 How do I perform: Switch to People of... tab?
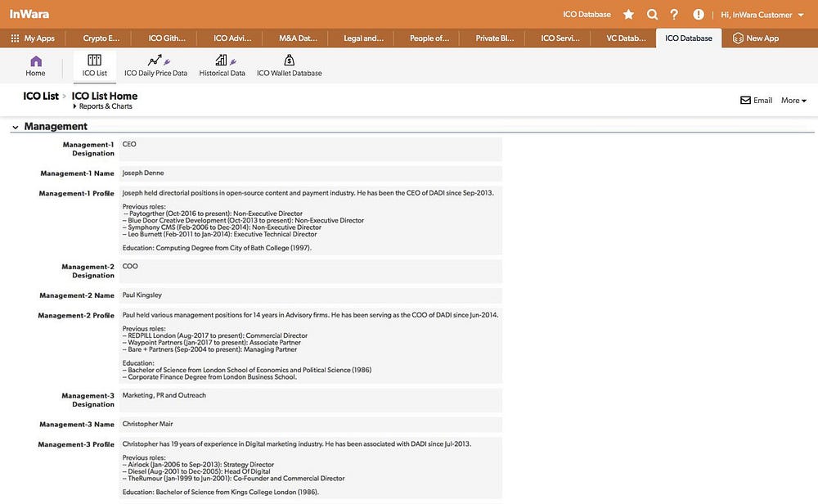pyautogui.click(x=429, y=38)
